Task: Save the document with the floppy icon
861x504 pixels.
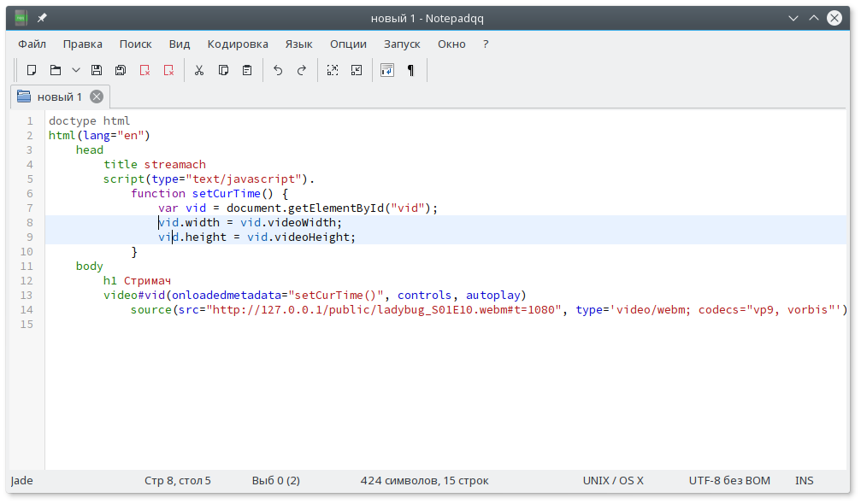Action: click(97, 70)
